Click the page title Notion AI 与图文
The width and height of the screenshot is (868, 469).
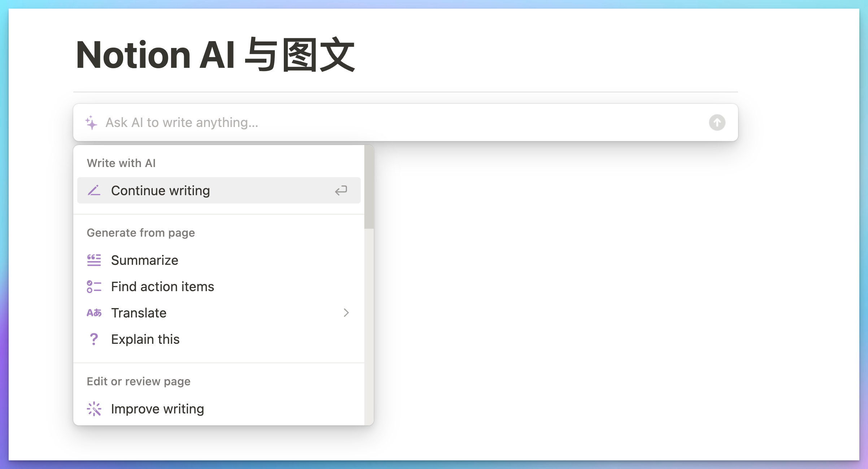215,55
